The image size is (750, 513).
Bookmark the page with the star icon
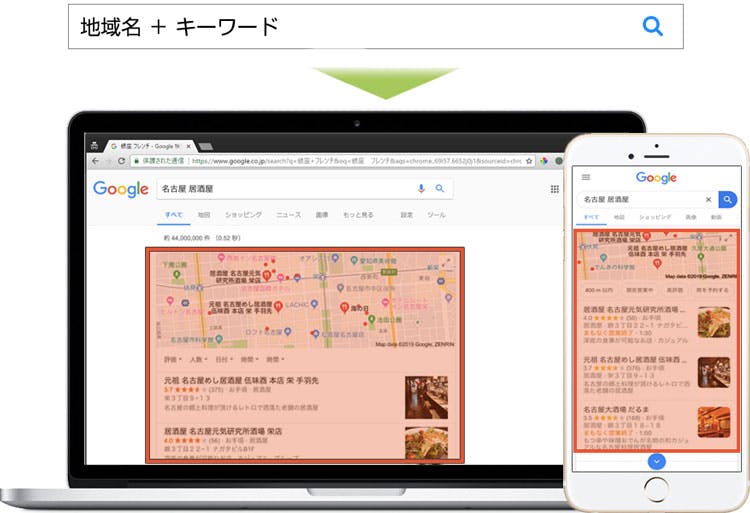pos(529,161)
